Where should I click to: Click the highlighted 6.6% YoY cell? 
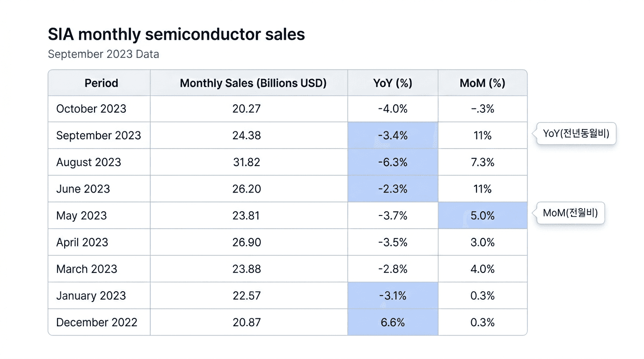click(x=393, y=323)
